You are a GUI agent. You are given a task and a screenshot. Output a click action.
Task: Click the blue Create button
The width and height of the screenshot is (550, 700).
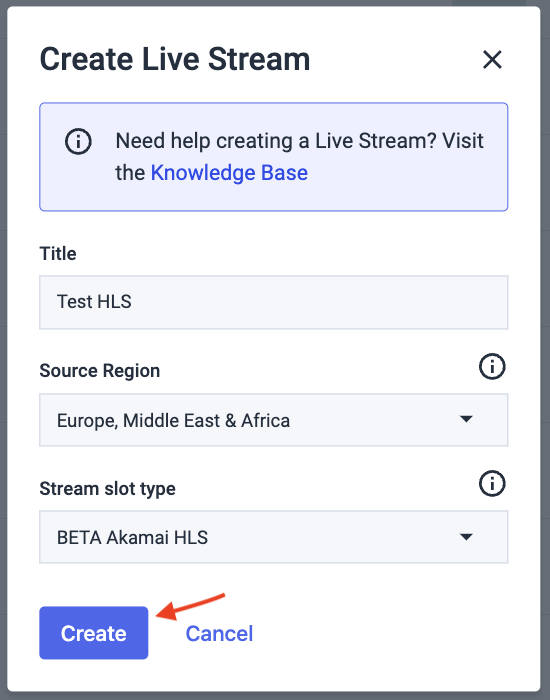pyautogui.click(x=94, y=633)
